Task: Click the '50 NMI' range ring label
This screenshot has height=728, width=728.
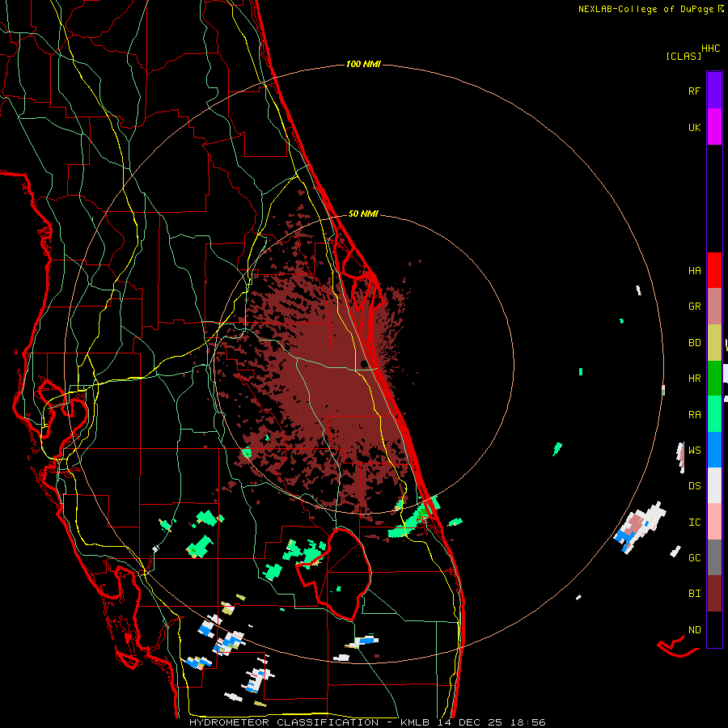Action: coord(363,214)
